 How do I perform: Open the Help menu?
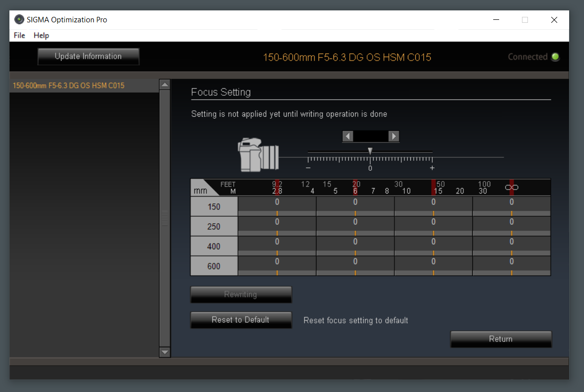click(x=41, y=35)
